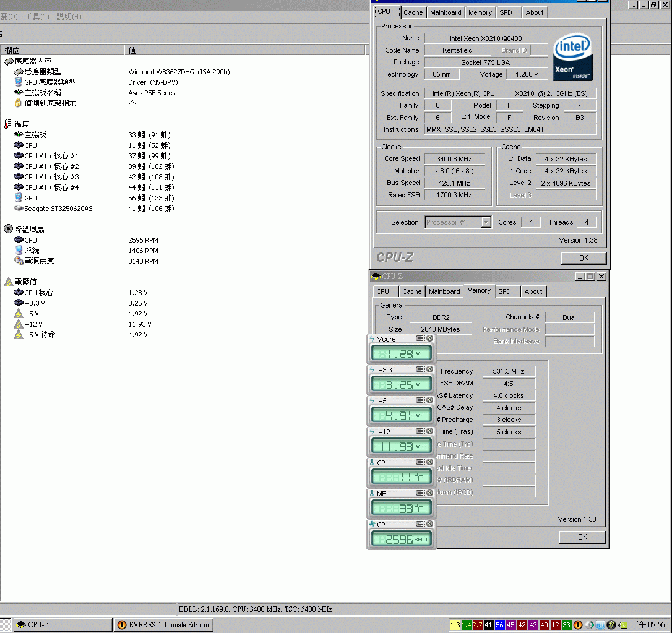Open the 說明(H) menu

69,17
